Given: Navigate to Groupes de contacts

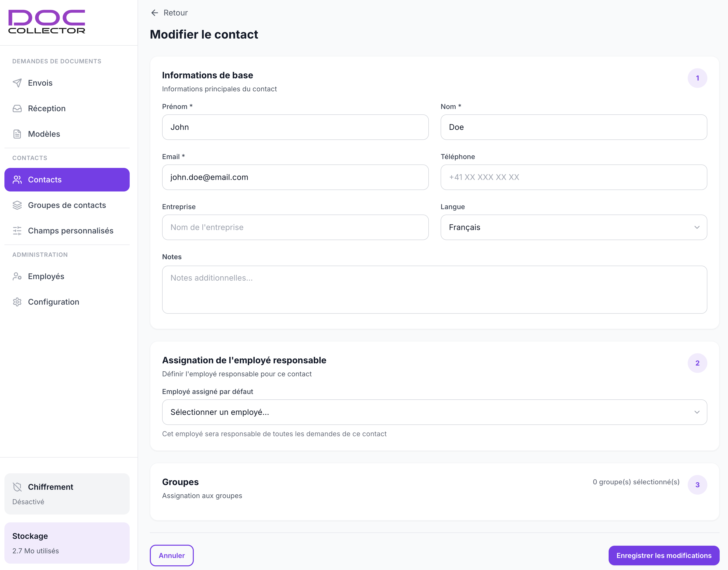Looking at the screenshot, I should click(67, 205).
